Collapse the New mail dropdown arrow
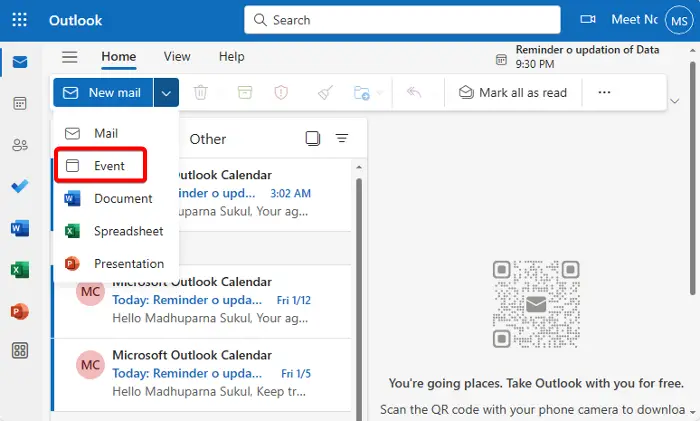Viewport: 700px width, 421px height. pos(167,93)
